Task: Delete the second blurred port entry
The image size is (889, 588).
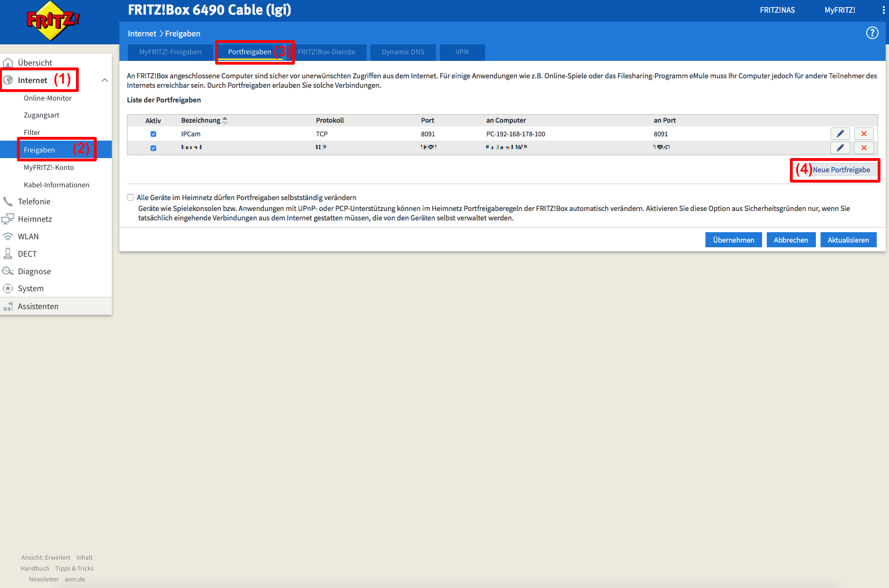Action: 864,148
